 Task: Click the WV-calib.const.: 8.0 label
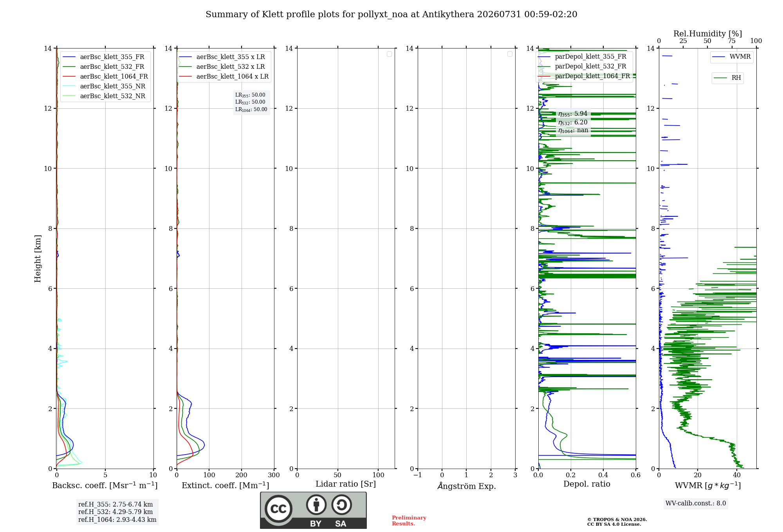(696, 503)
